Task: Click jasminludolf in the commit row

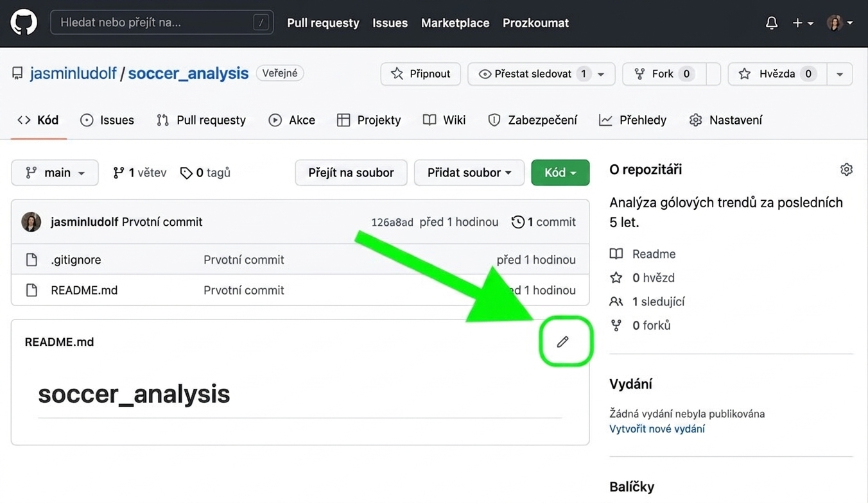Action: (85, 222)
